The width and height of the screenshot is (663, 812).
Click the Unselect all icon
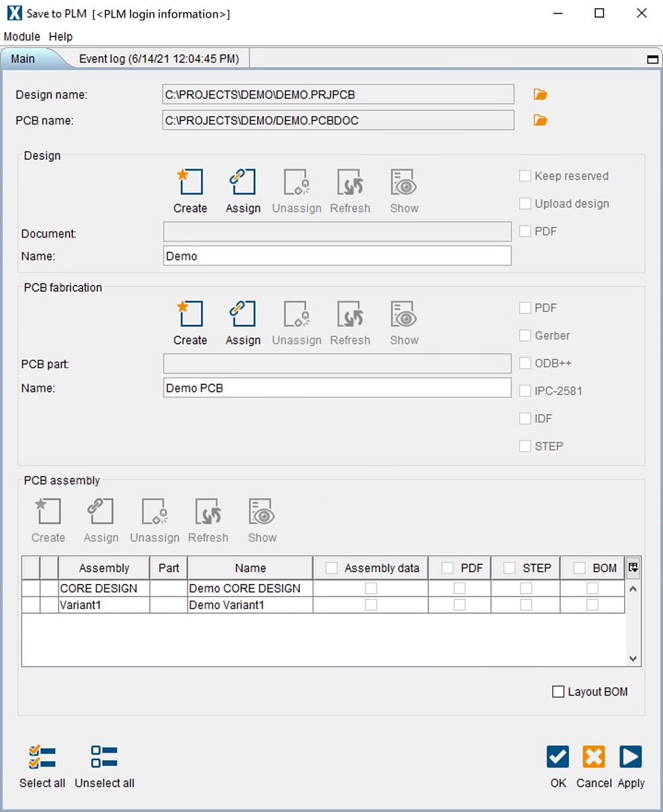(104, 758)
